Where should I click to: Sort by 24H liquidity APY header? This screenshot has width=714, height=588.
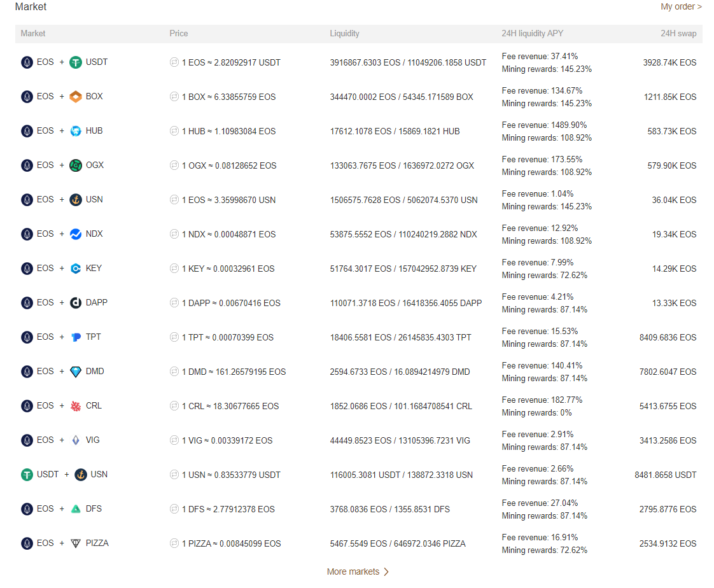(532, 33)
